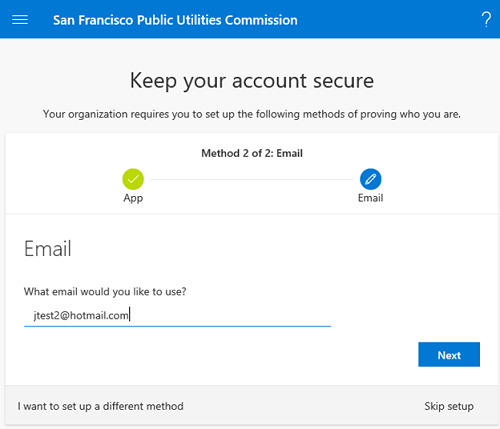Screen dimensions: 500x429
Task: Click the 'Keep your account secure' heading
Action: pos(252,81)
